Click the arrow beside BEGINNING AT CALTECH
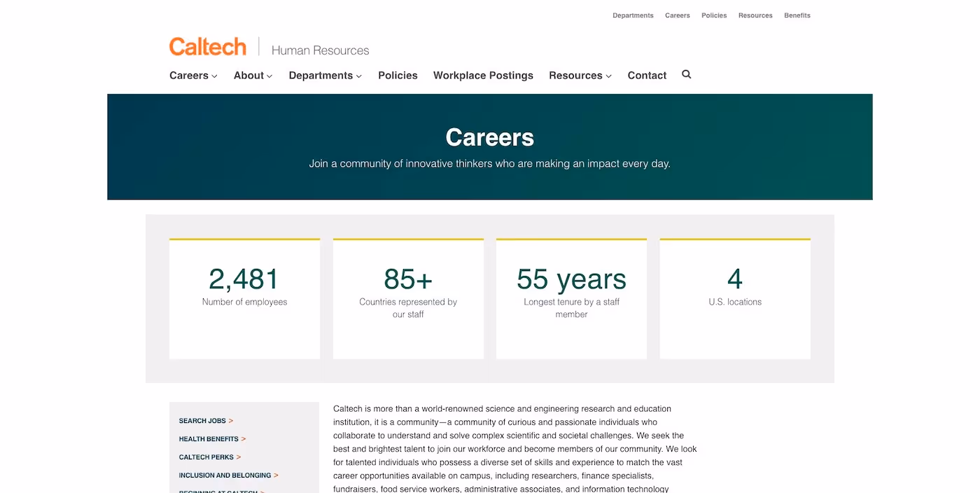Image resolution: width=980 pixels, height=493 pixels. coord(262,491)
